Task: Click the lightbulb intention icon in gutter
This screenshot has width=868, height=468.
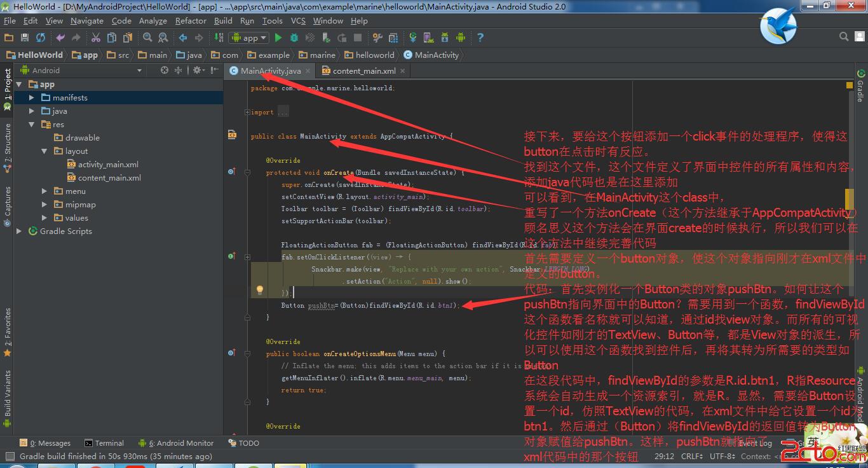Action: click(259, 291)
